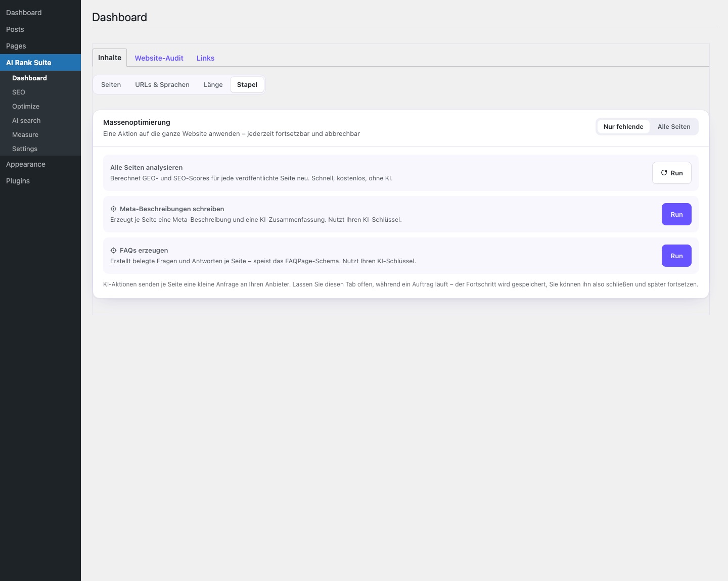
Task: Run the FAQs erzeugen action
Action: tap(676, 256)
